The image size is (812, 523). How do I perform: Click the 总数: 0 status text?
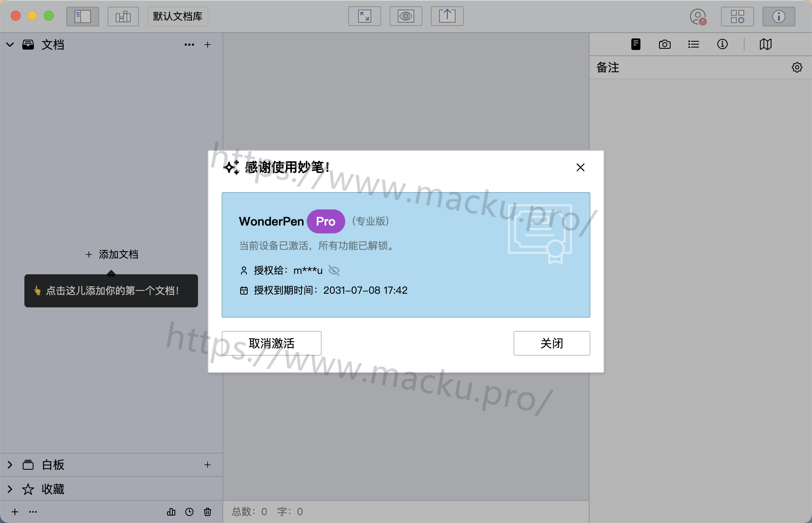coord(250,512)
